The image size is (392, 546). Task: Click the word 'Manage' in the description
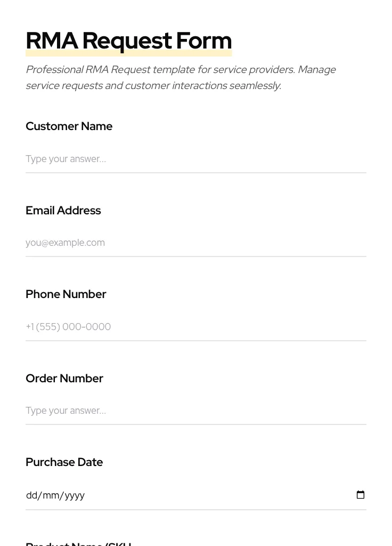tap(316, 70)
